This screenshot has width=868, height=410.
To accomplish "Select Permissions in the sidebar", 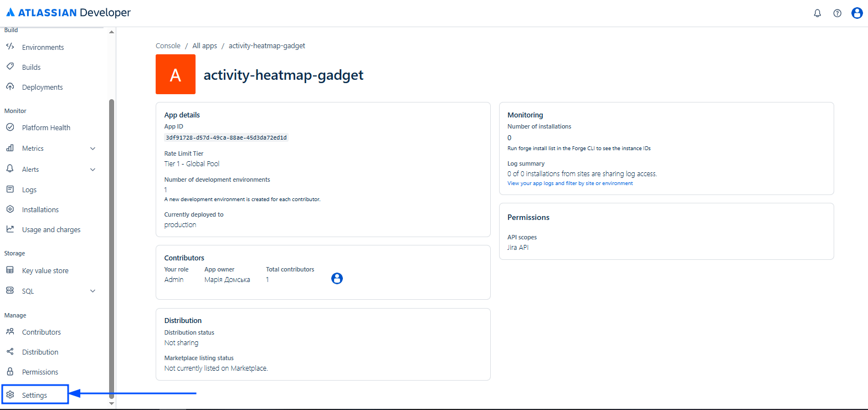I will (x=40, y=372).
